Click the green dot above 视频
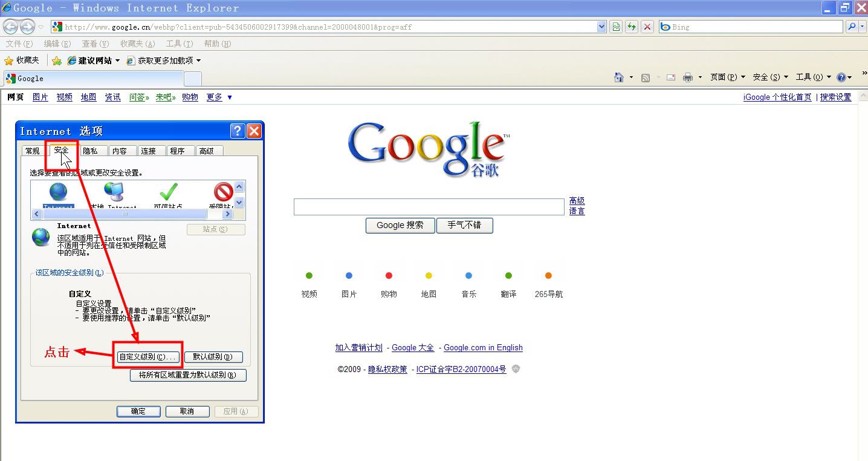This screenshot has height=461, width=868. coord(309,275)
